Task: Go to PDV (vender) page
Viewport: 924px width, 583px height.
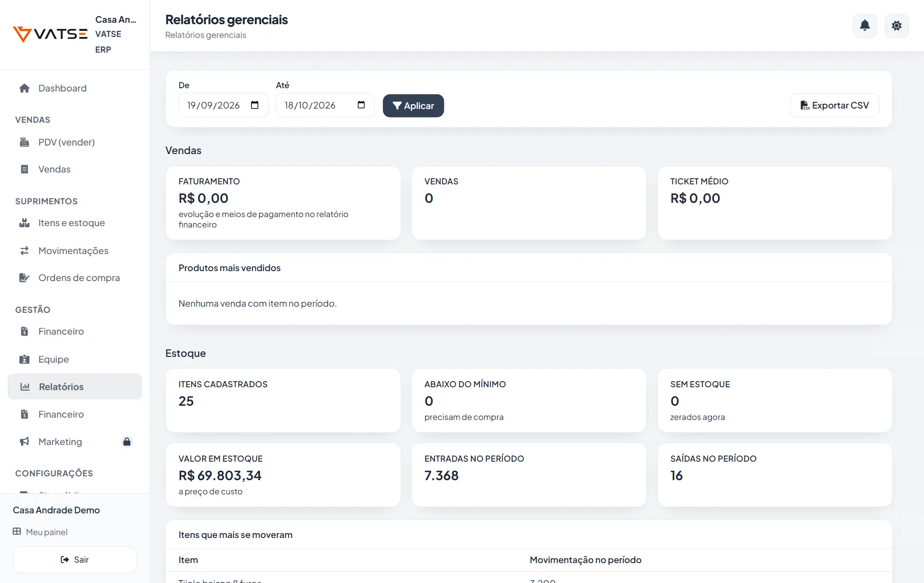Action: tap(75, 142)
